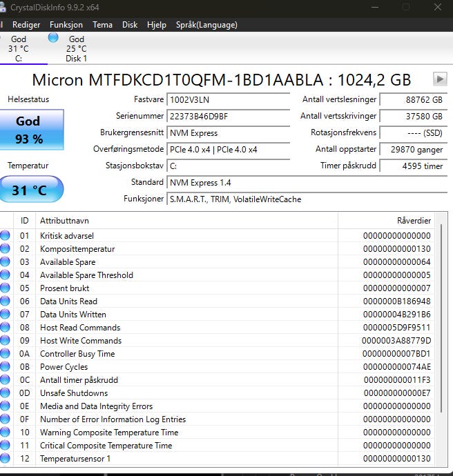Select the Data Units Written attribute name
The image size is (453, 476).
click(x=73, y=315)
